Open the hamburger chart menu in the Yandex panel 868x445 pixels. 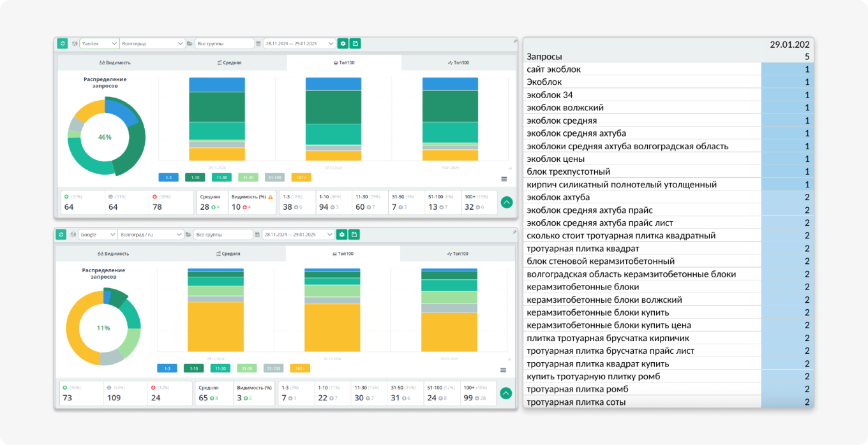click(x=504, y=179)
